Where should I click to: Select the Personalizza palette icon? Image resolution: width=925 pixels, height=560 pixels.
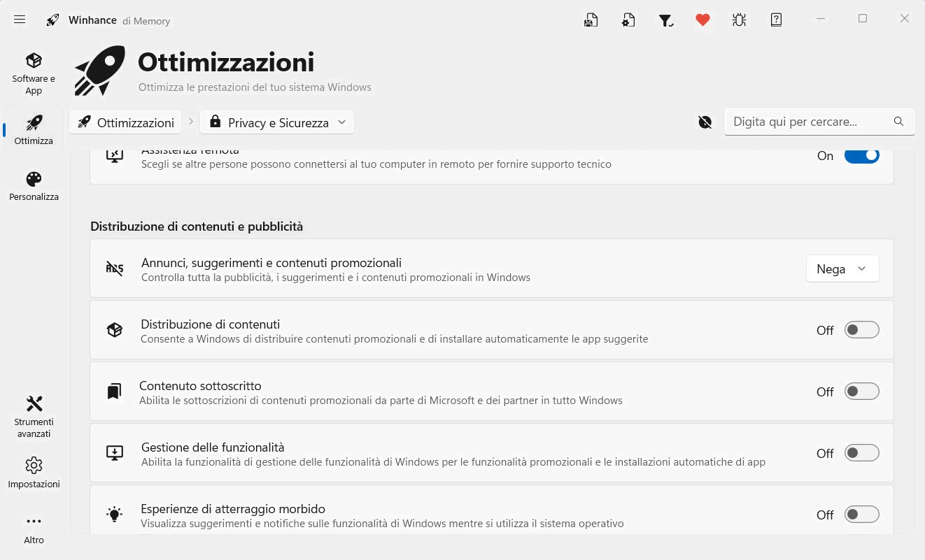[34, 185]
